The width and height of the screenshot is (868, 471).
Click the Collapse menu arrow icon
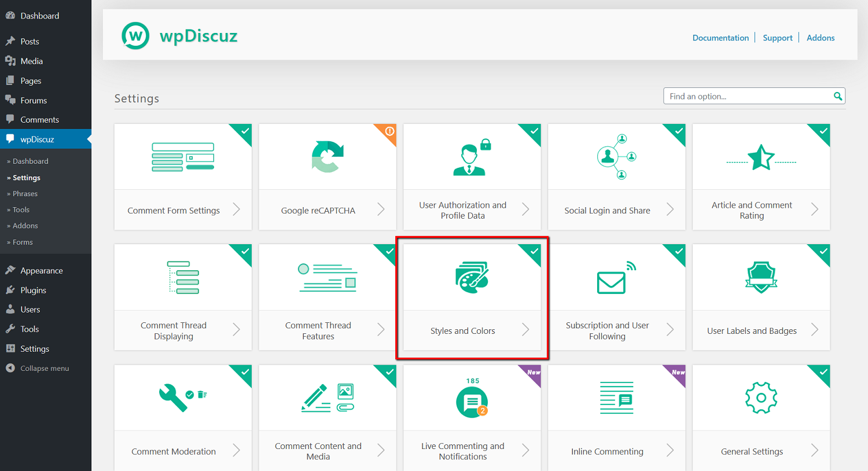[x=10, y=368]
